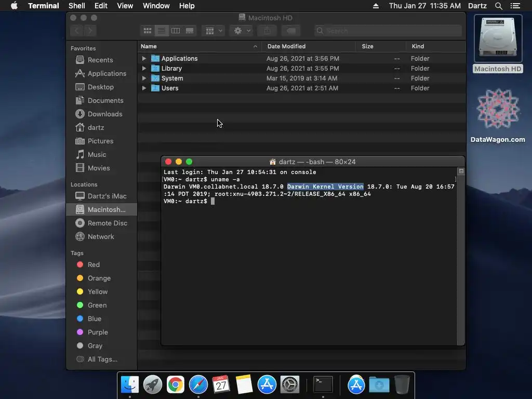The height and width of the screenshot is (399, 532).
Task: Open the Terminal application menu
Action: [44, 6]
